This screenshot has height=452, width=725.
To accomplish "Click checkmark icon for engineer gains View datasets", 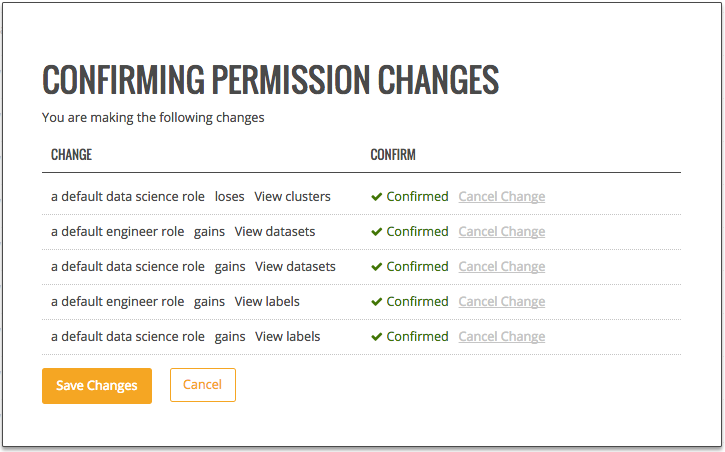I will coord(377,232).
